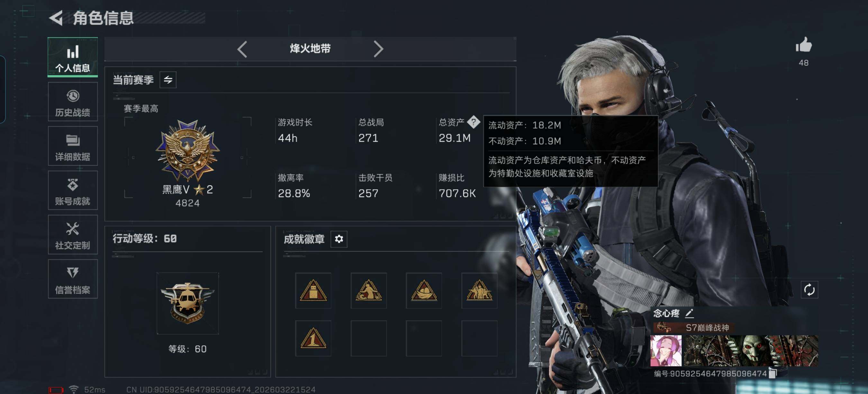Edit the nickname 念心疼 with the pencil icon
Image resolution: width=868 pixels, height=394 pixels.
click(689, 314)
